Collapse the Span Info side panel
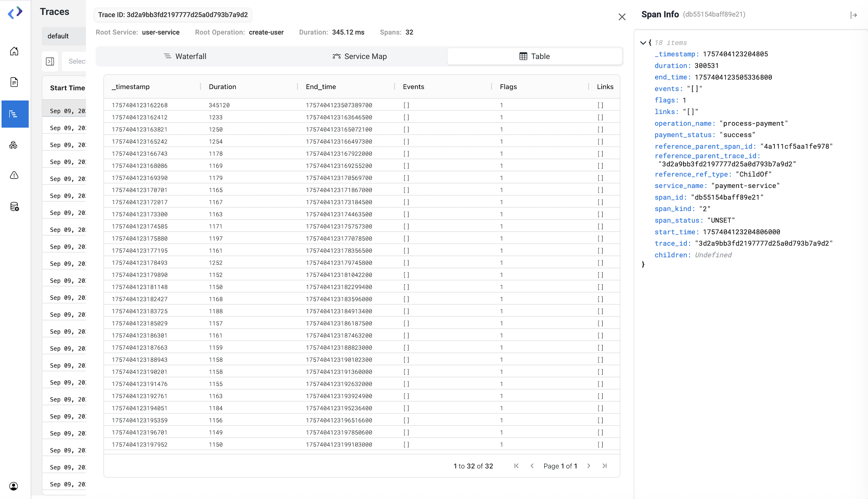This screenshot has width=868, height=499. [x=854, y=15]
